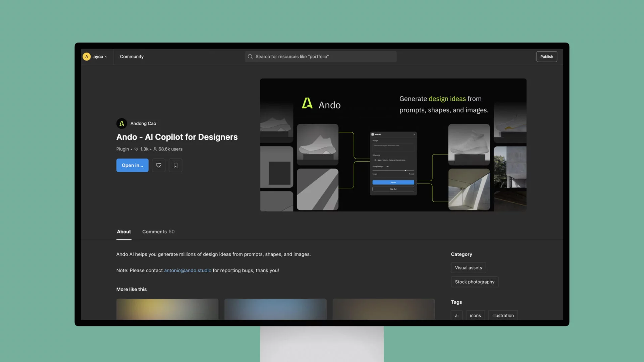This screenshot has height=362, width=644.
Task: Click the ayca profile avatar
Action: click(x=87, y=57)
